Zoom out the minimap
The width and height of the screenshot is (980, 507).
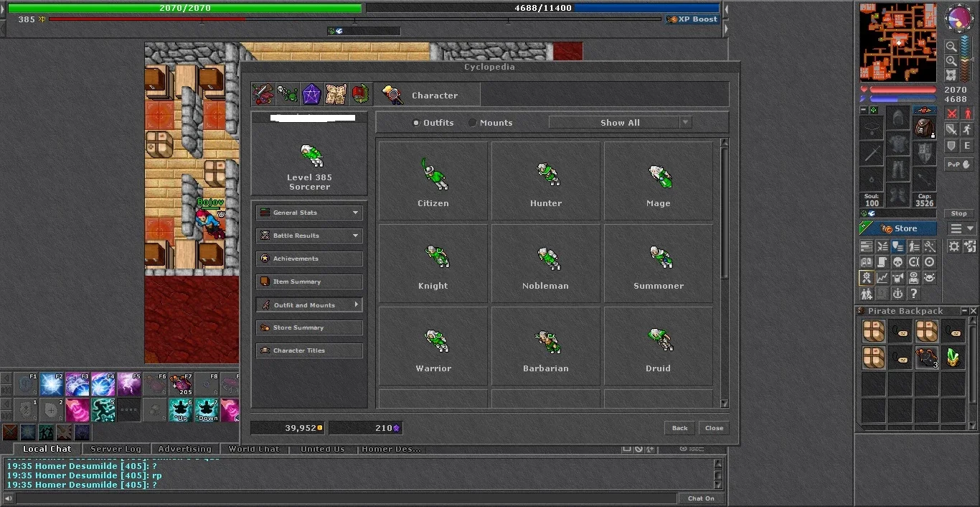(951, 47)
